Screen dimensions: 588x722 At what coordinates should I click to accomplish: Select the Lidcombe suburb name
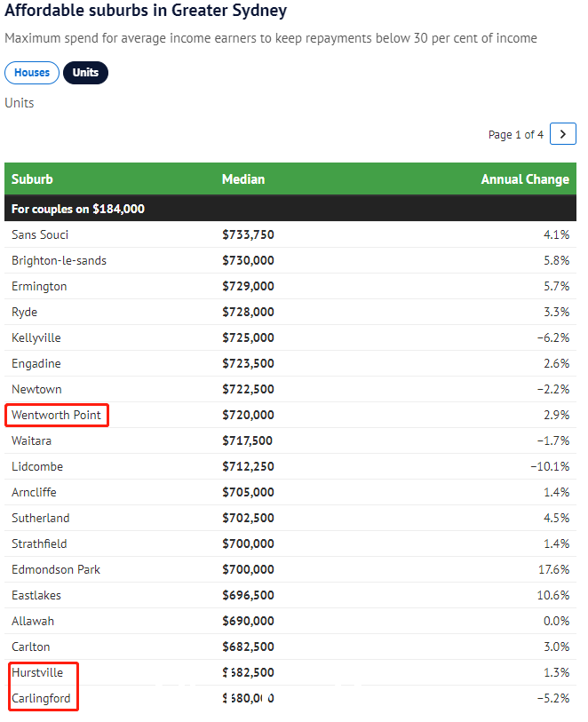pyautogui.click(x=37, y=466)
